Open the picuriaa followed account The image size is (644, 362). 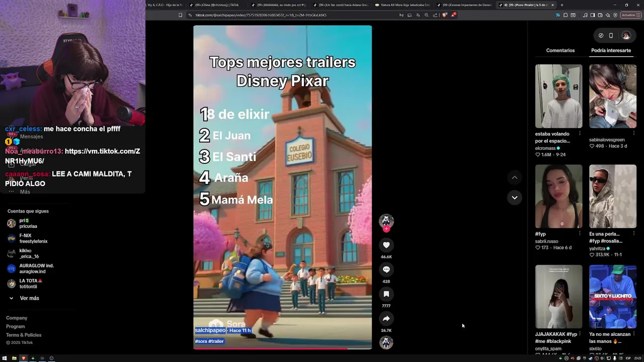pos(28,224)
